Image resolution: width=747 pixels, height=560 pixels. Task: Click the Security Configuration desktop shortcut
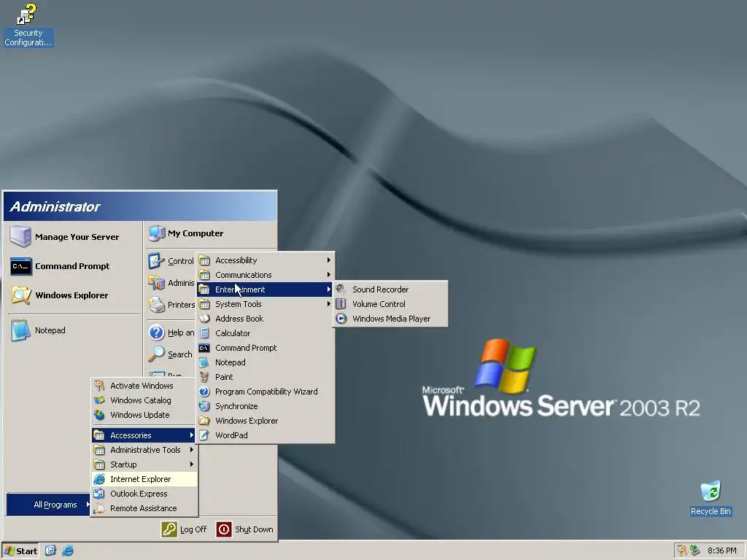(x=28, y=25)
